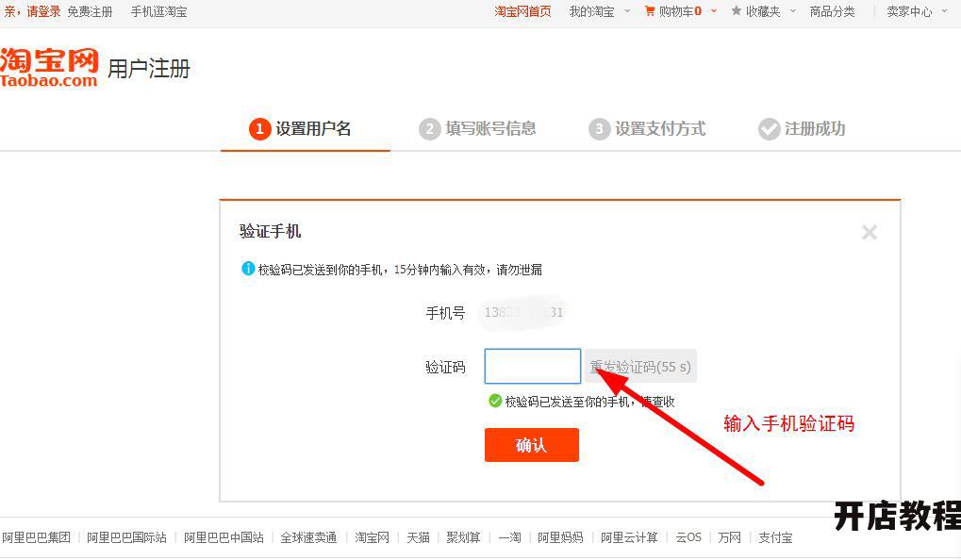Open the 设置支付方式 step tab
The width and height of the screenshot is (961, 560).
click(x=647, y=128)
